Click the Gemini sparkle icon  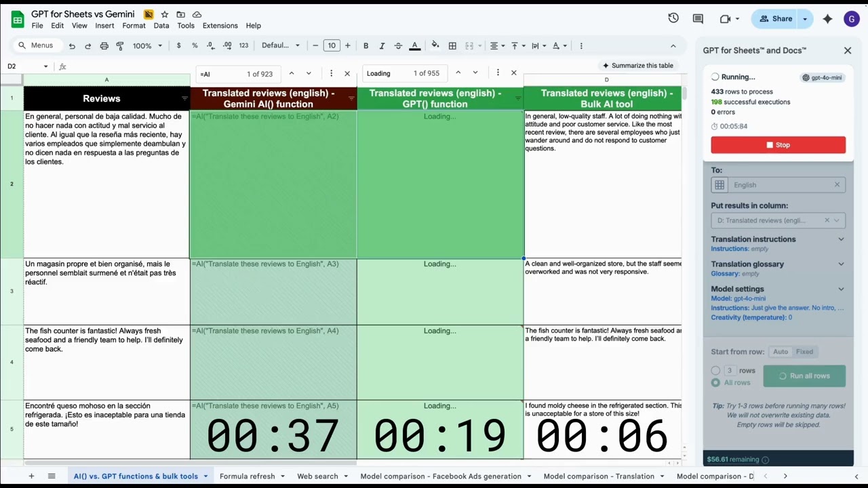[x=827, y=19]
